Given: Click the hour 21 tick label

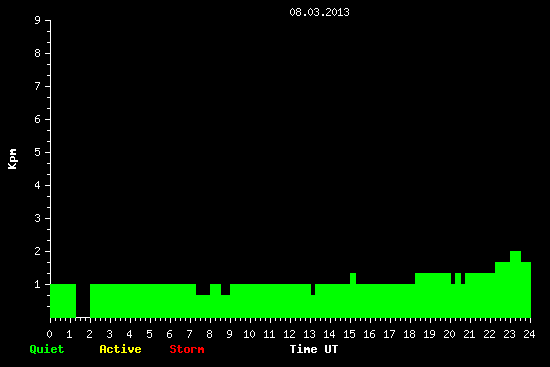Looking at the screenshot, I should tap(469, 334).
